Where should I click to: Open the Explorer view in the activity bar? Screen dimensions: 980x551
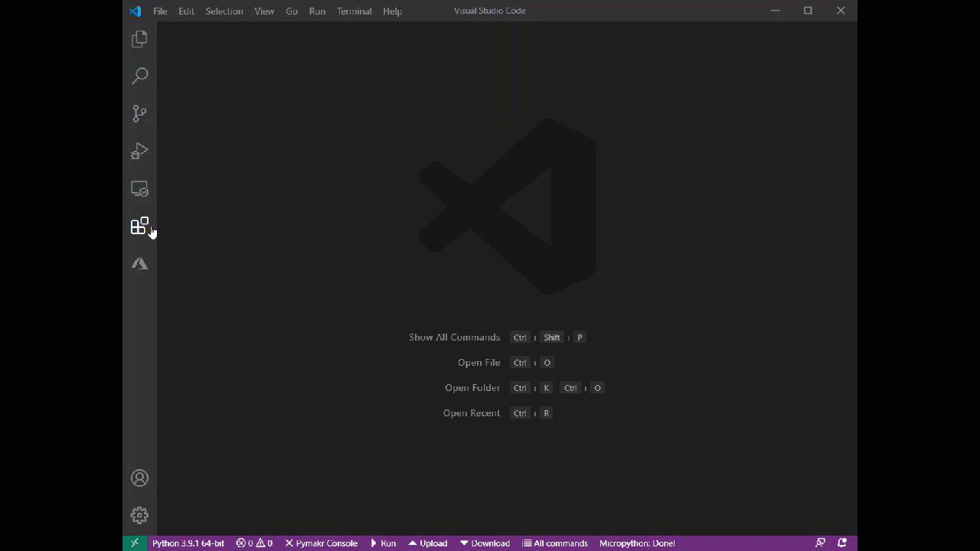pos(139,39)
